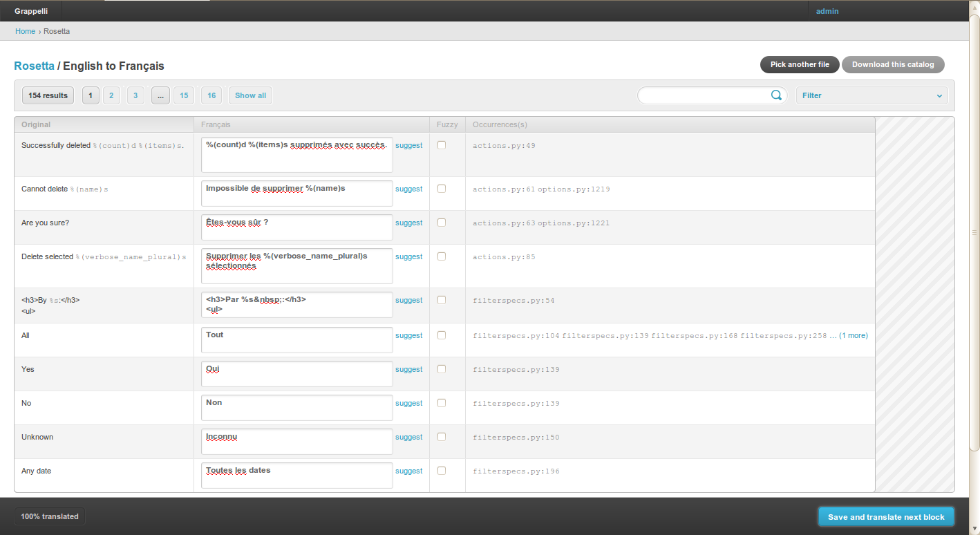Edit translation field Êtes-vous sûr
The height and width of the screenshot is (535, 980).
(x=296, y=227)
